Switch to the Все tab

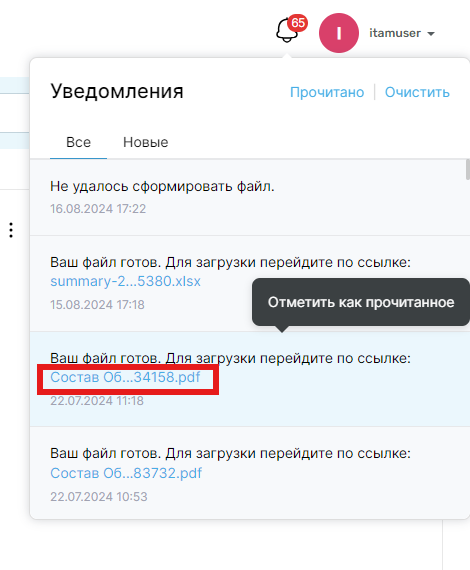tap(79, 142)
